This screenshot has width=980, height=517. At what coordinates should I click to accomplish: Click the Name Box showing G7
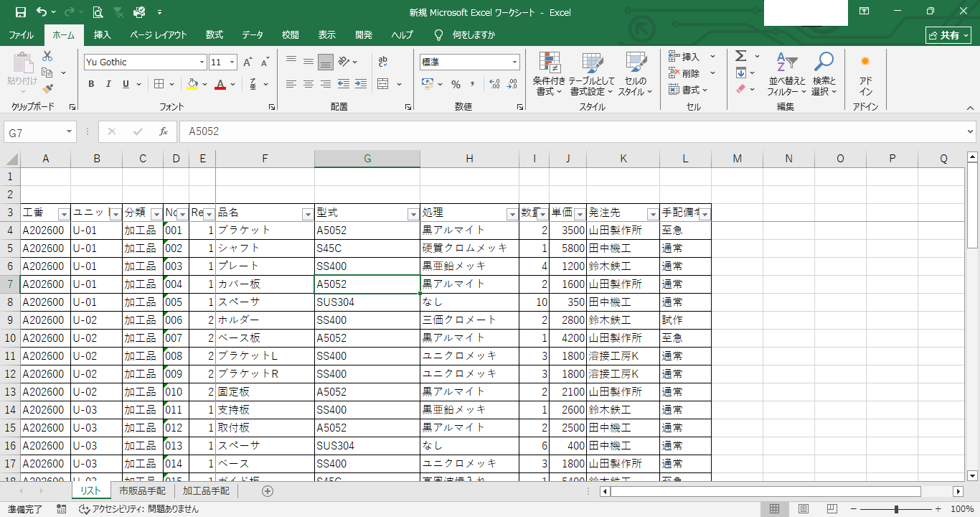[34, 133]
